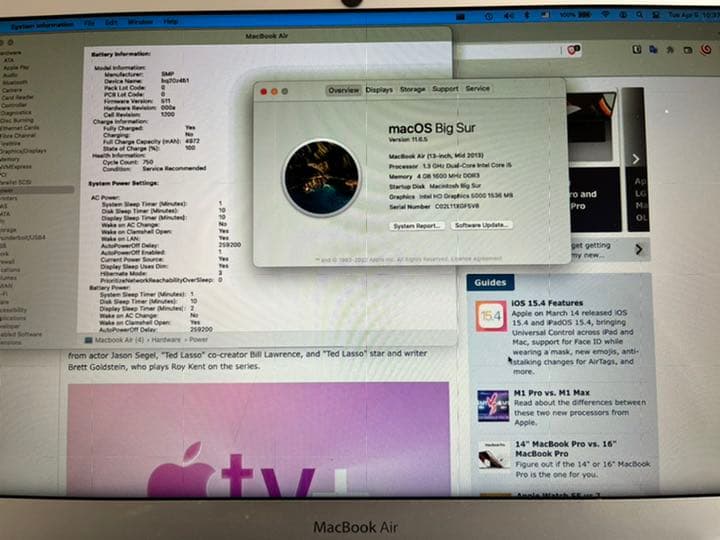This screenshot has width=720, height=540.
Task: Select Thunderbolt/USB4 in the sidebar
Action: tap(23, 237)
